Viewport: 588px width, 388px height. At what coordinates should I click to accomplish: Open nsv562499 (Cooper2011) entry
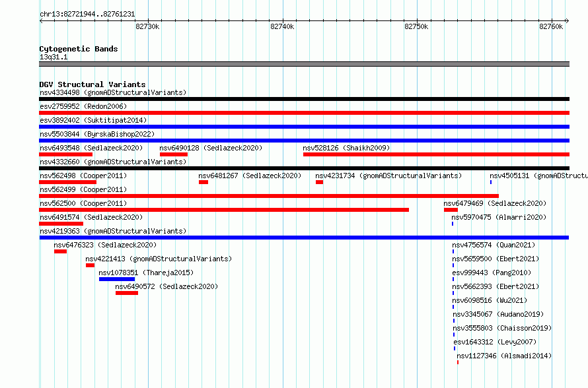pyautogui.click(x=83, y=189)
